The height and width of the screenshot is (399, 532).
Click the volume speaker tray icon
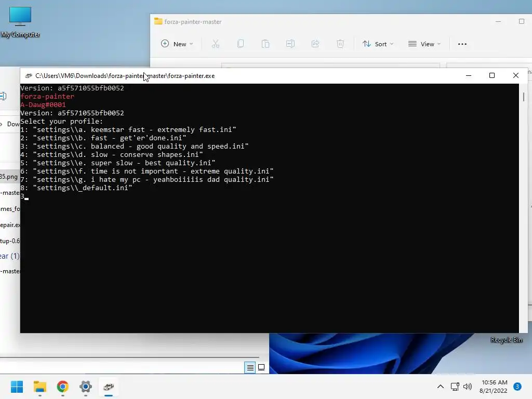pos(468,387)
